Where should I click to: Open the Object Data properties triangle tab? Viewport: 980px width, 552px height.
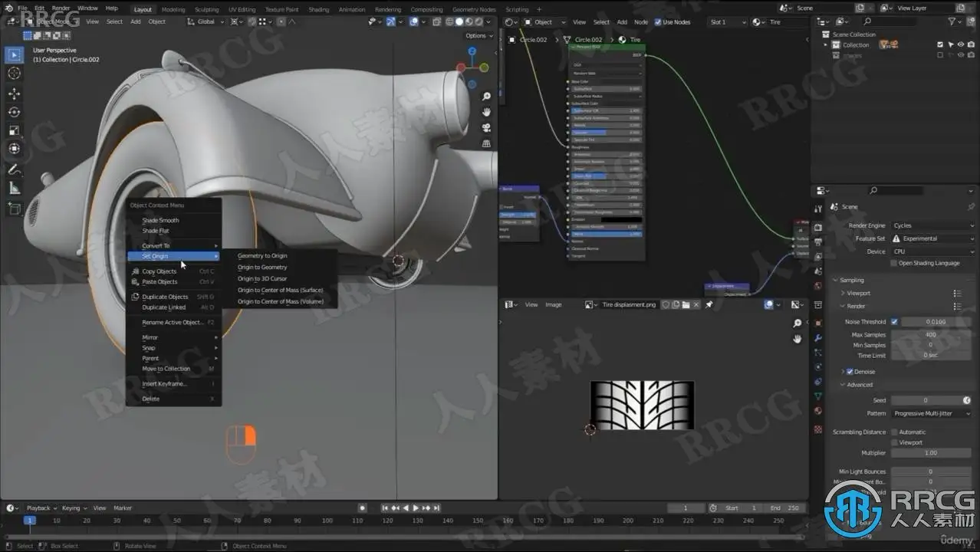818,396
